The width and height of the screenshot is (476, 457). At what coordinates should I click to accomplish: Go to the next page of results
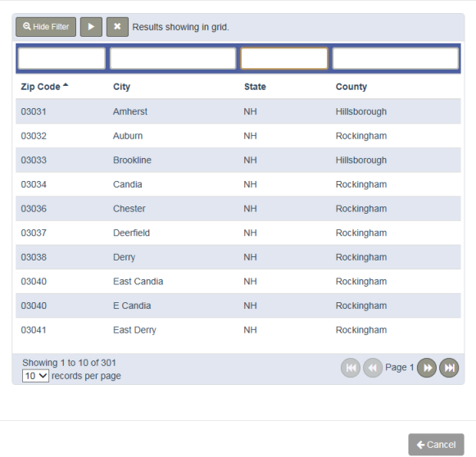tap(427, 368)
